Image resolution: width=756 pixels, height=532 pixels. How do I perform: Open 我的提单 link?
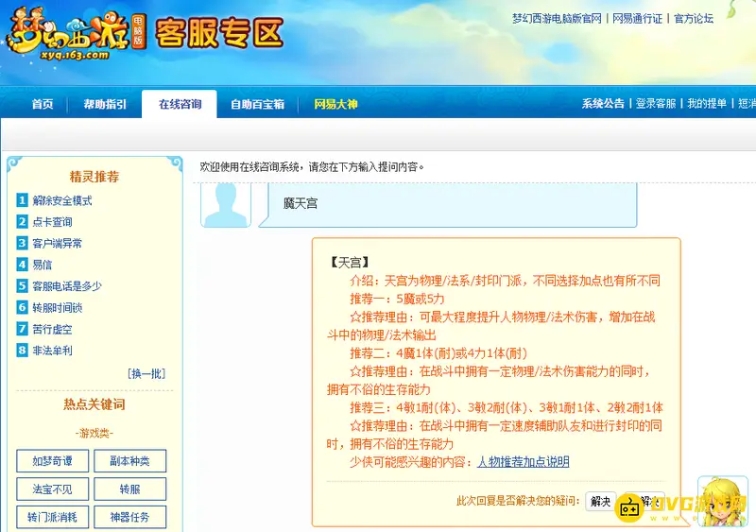pyautogui.click(x=707, y=103)
